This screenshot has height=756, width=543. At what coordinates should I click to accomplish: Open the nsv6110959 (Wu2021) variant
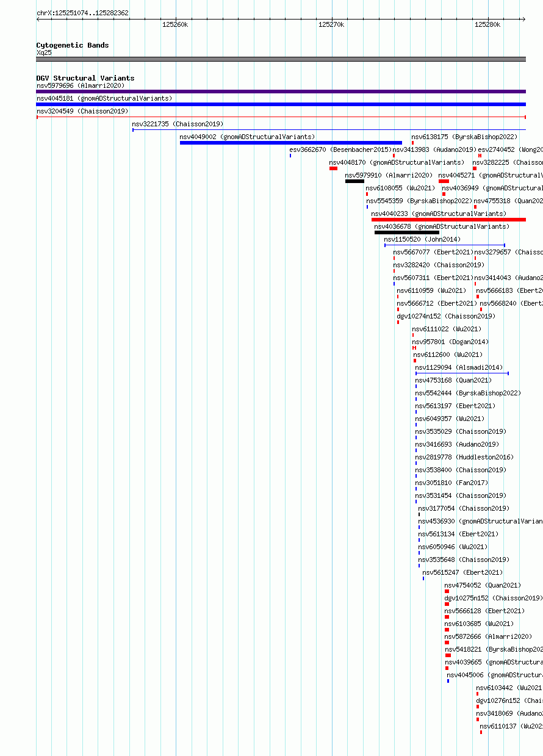click(x=432, y=290)
